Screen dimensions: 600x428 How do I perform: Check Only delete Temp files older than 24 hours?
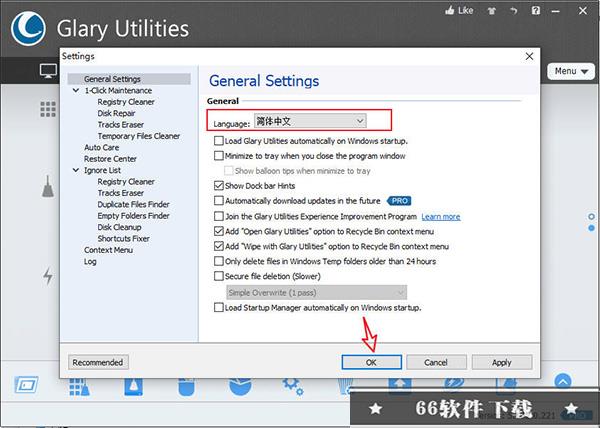218,261
